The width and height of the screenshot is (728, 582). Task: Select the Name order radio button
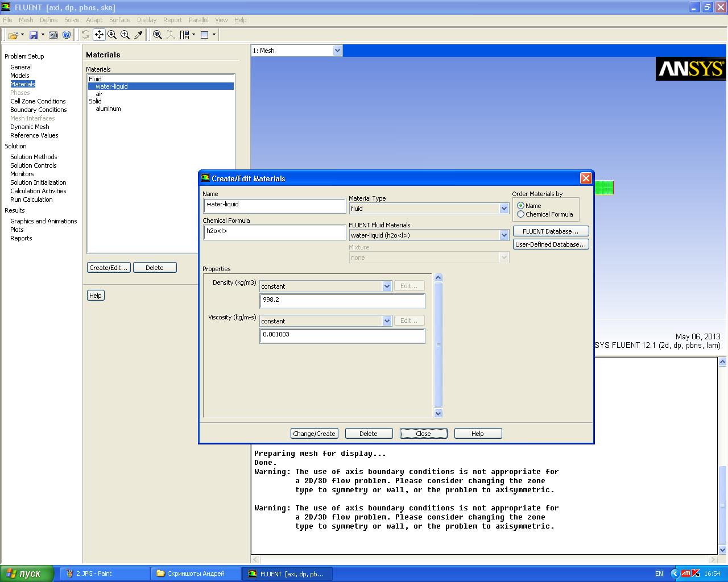(520, 206)
